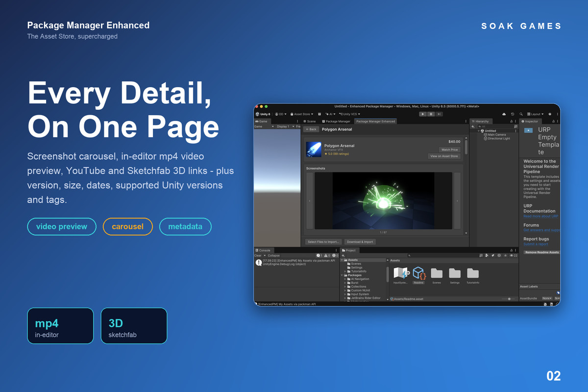588x392 pixels.
Task: Click the package details vertical scrollbar
Action: point(466,146)
